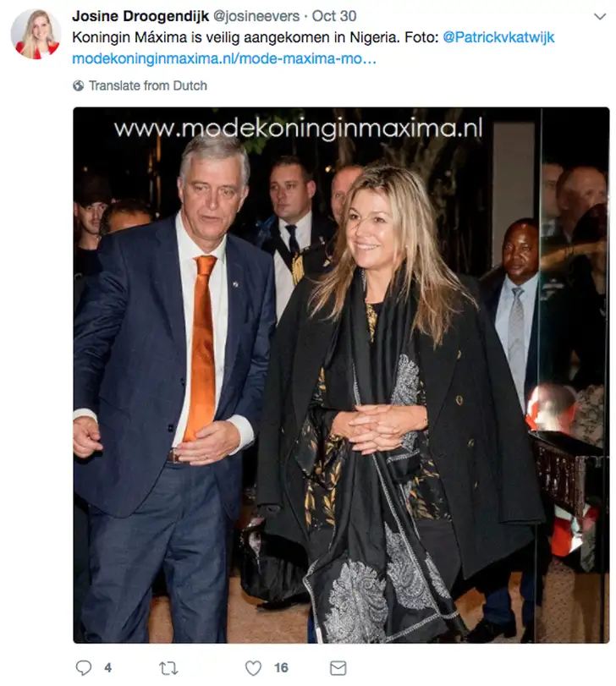The width and height of the screenshot is (616, 686).
Task: Open the tweet via the Oct 30 timestamp
Action: [334, 16]
